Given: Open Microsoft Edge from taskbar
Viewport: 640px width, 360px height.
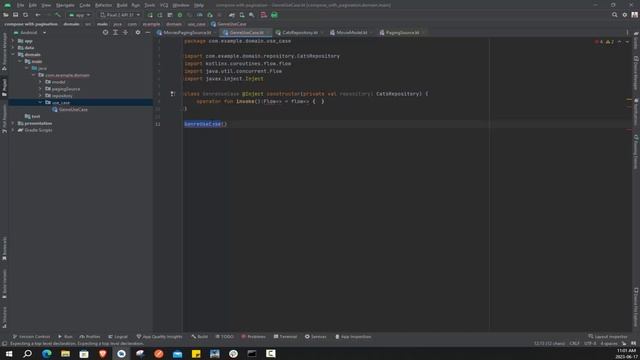Looking at the screenshot, I should pyautogui.click(x=47, y=353).
